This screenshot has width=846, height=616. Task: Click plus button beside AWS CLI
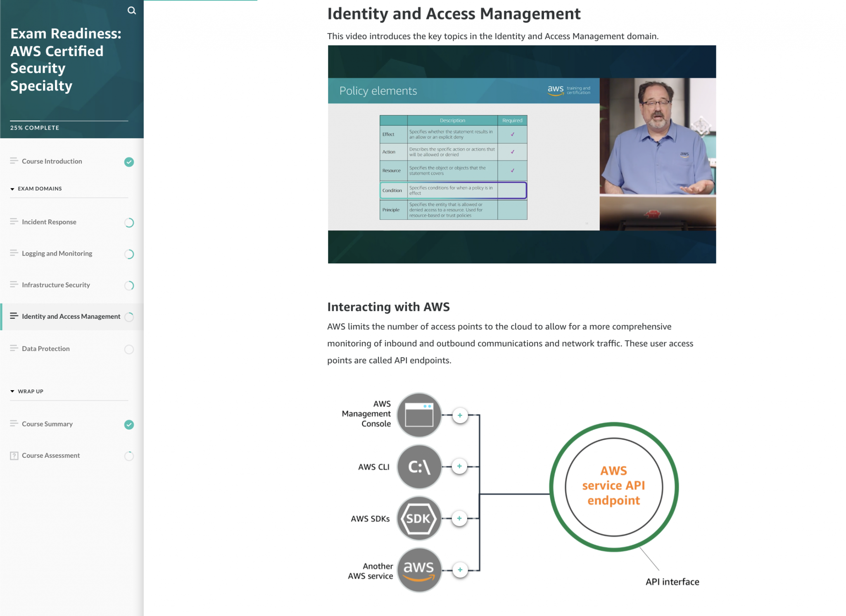(x=459, y=467)
